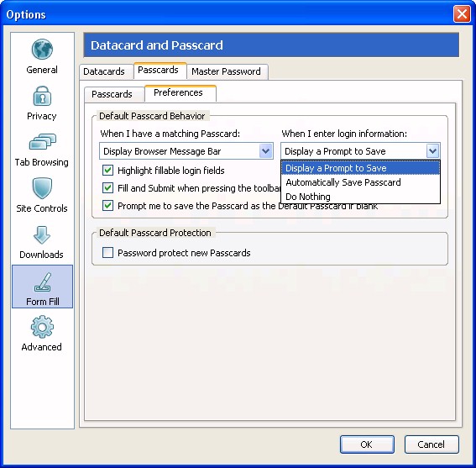Screen dimensions: 476x468
Task: Switch to the Master Password tab
Action: coord(226,71)
